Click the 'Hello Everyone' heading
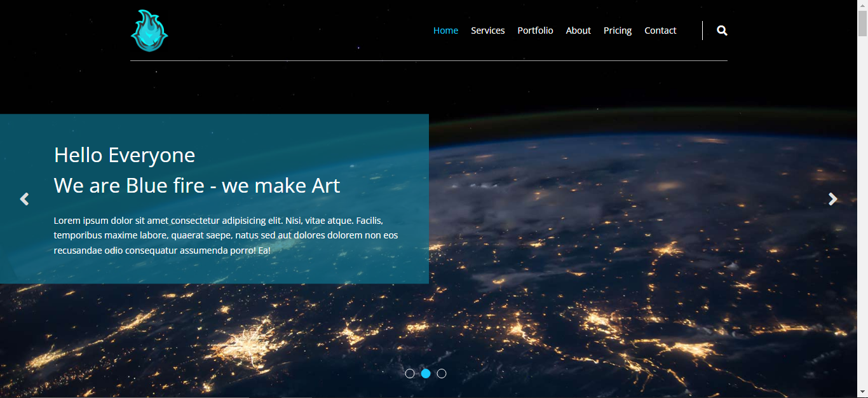Screen dimensions: 868x398 (x=125, y=154)
